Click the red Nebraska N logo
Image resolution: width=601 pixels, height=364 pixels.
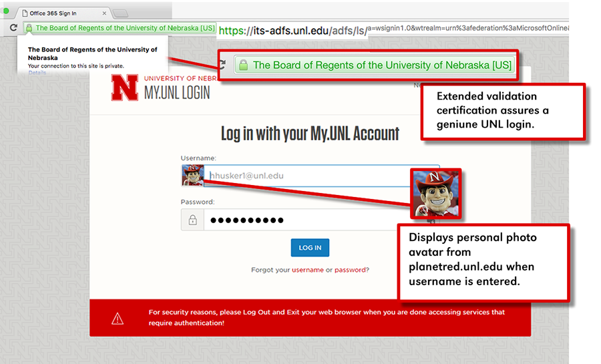124,87
